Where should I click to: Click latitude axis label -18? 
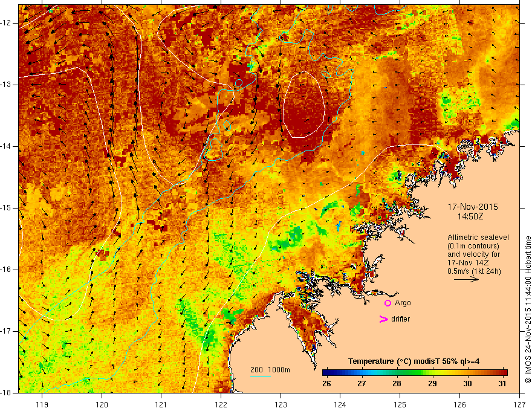(7, 393)
